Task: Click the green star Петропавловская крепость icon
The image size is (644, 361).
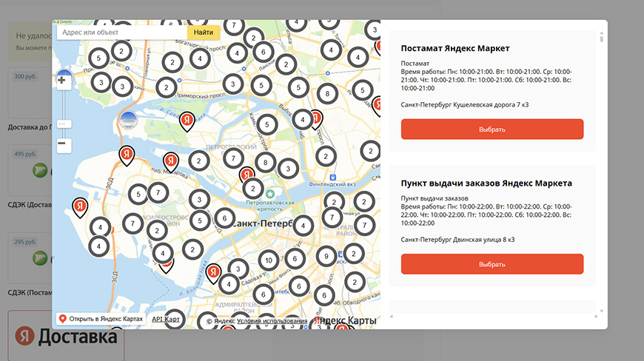Action: click(270, 194)
